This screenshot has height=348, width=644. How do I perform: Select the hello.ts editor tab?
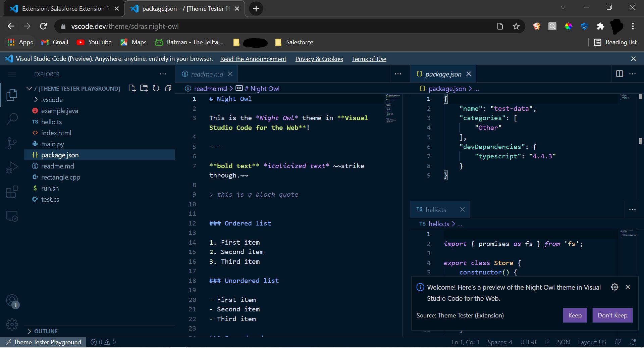(x=440, y=210)
